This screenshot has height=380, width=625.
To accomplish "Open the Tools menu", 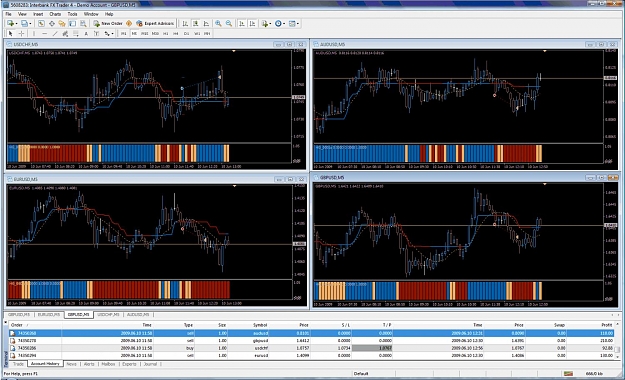I will point(72,14).
